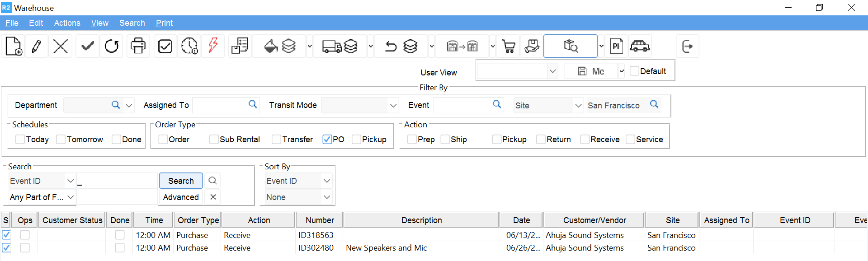This screenshot has width=868, height=261.
Task: Open the Print menu
Action: tap(164, 23)
